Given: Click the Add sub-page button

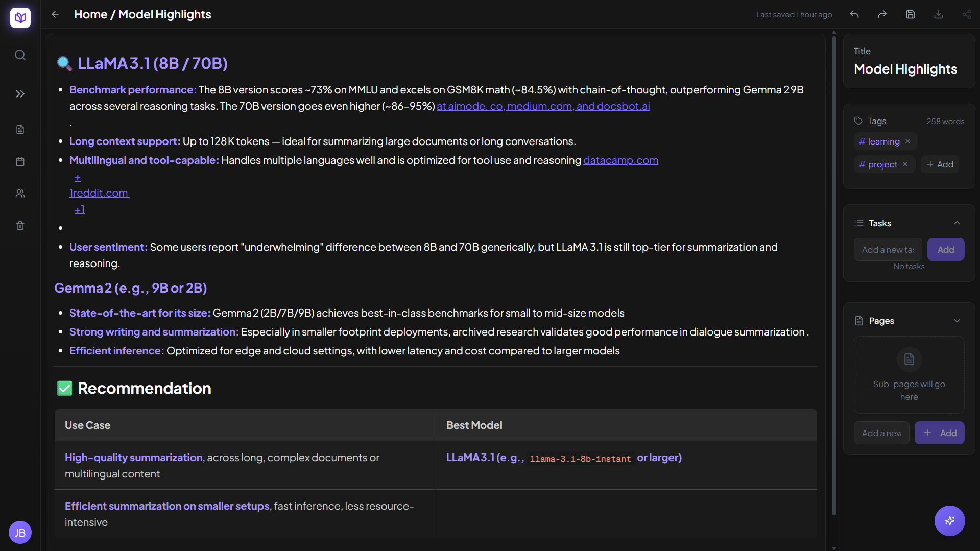Looking at the screenshot, I should click(x=940, y=433).
